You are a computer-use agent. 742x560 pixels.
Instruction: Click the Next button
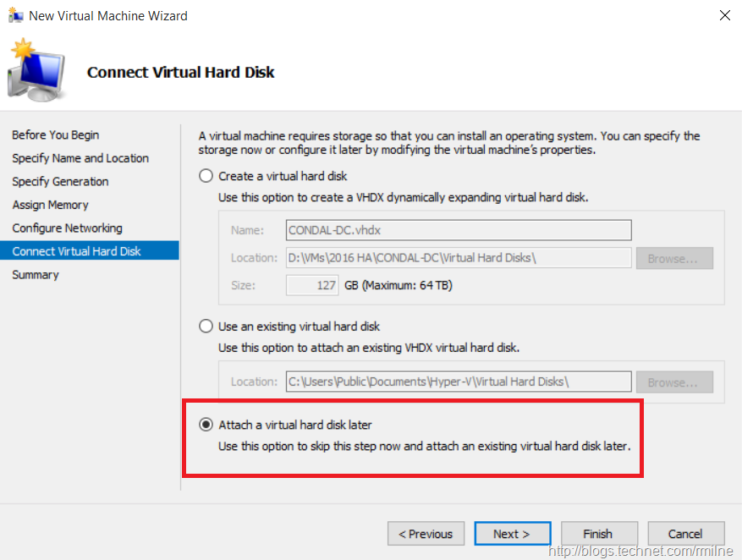click(x=512, y=534)
